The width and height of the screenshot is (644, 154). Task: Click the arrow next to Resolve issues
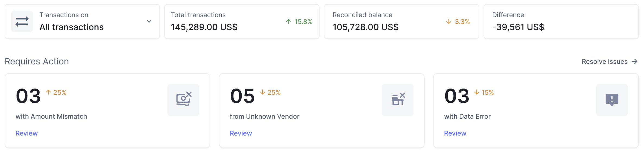(x=634, y=62)
